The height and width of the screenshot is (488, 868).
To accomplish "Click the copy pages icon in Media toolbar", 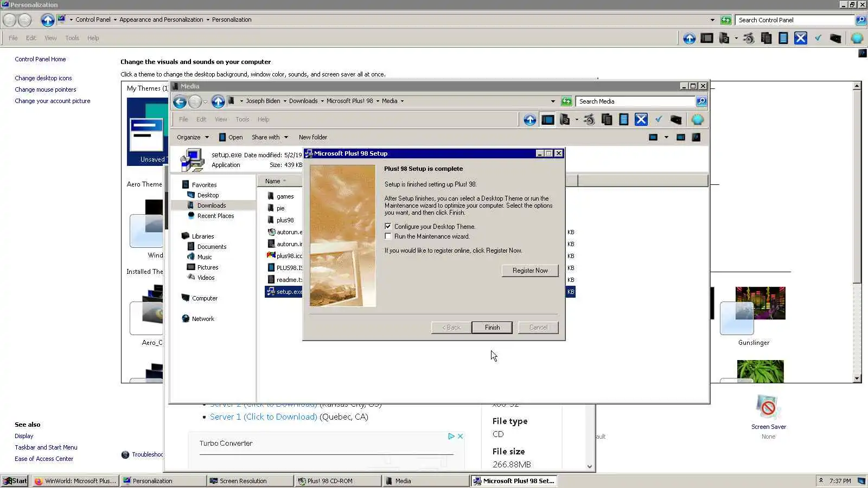I will (607, 120).
